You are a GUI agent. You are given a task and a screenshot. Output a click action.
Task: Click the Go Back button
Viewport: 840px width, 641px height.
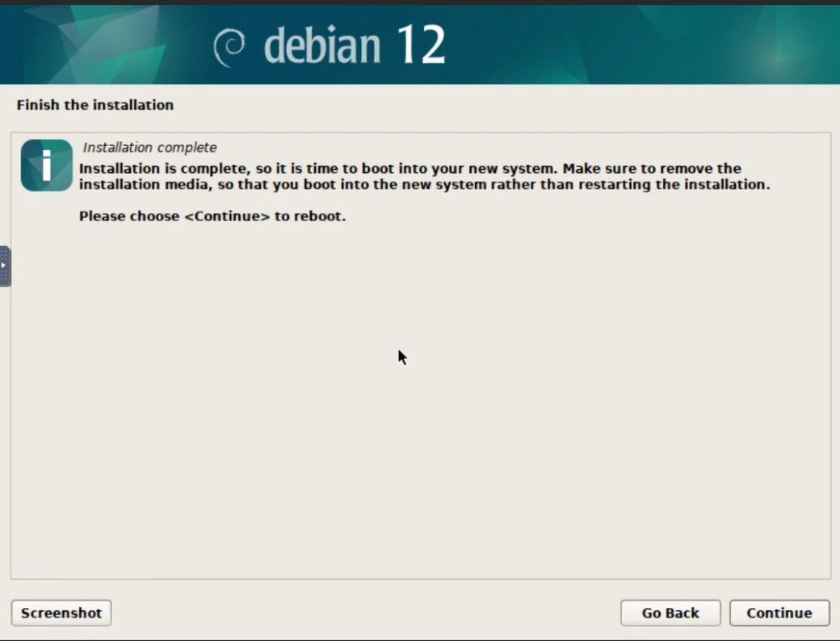click(670, 613)
